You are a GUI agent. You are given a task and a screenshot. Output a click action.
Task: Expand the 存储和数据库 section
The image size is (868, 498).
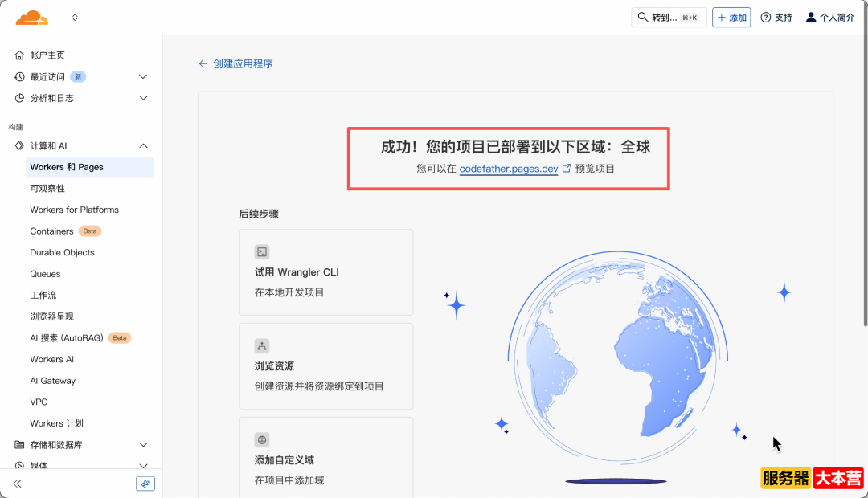tap(143, 444)
